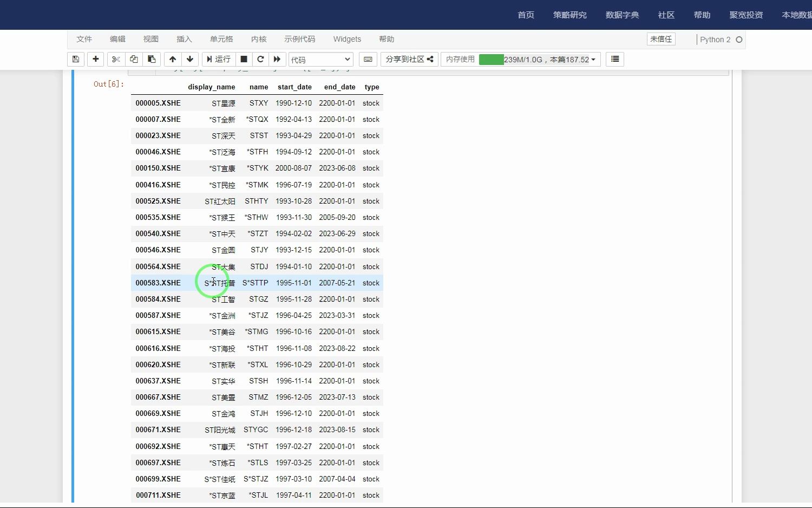Image resolution: width=812 pixels, height=508 pixels.
Task: Open the 插入 menu
Action: click(184, 39)
